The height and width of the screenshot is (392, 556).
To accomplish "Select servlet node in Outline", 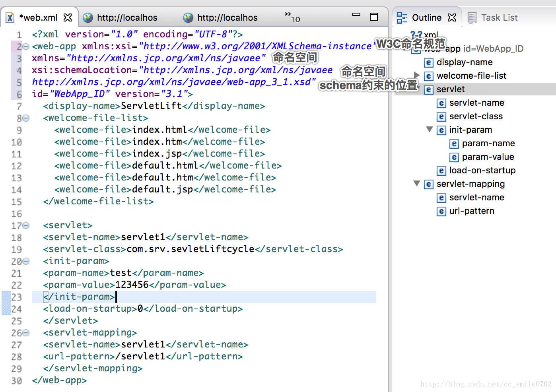I will (x=451, y=89).
